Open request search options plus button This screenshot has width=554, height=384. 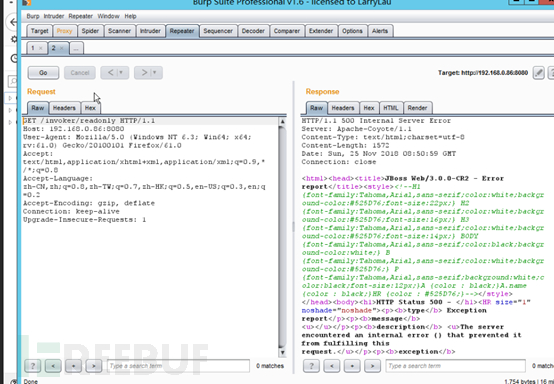tap(73, 366)
